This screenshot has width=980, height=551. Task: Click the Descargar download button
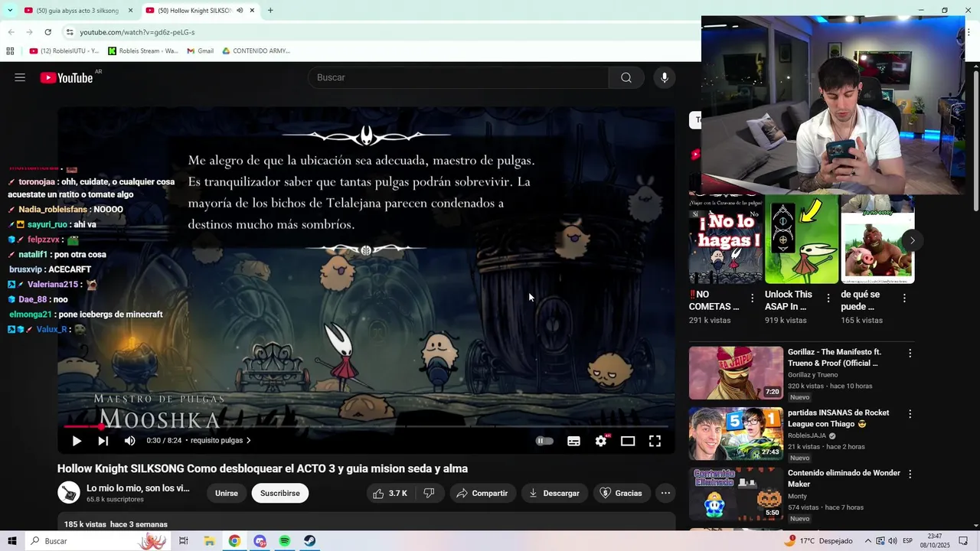click(554, 494)
